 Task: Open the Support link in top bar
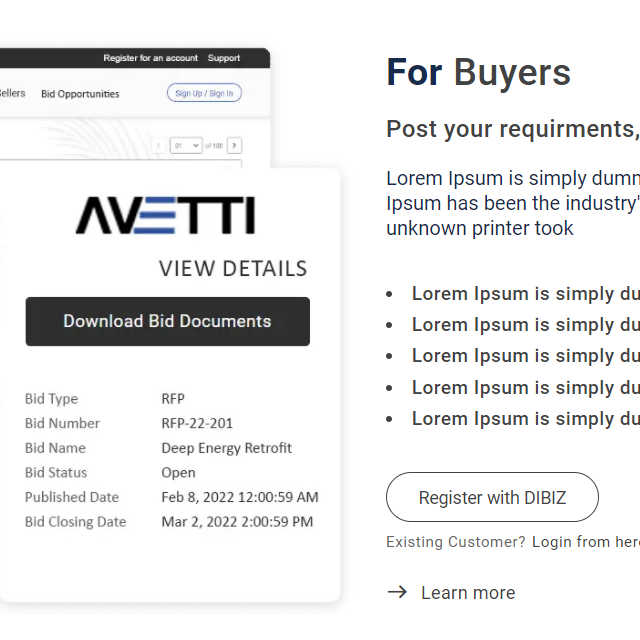click(224, 58)
